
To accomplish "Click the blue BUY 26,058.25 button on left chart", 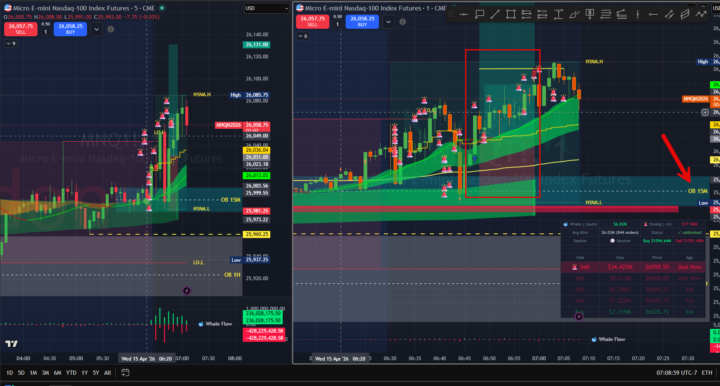I will [x=70, y=28].
